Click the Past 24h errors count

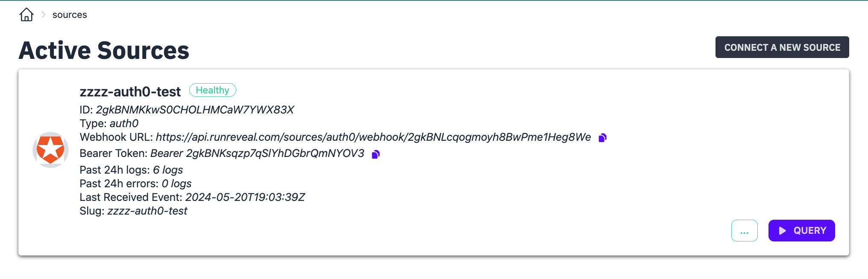tap(176, 184)
